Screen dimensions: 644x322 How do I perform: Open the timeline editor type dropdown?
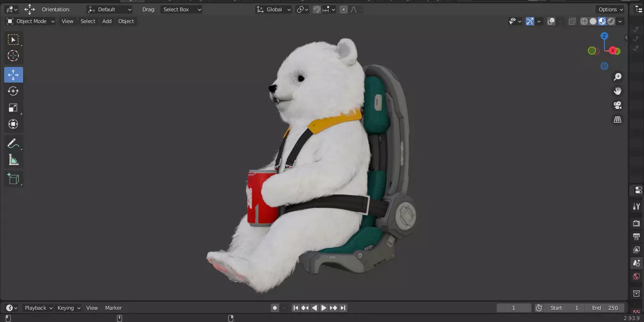(x=11, y=308)
